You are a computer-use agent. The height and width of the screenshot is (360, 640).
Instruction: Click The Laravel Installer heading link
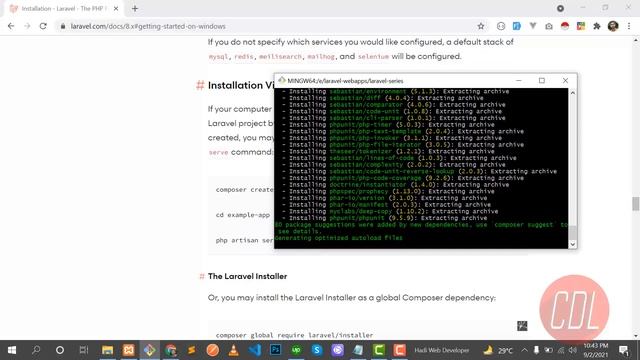tap(247, 276)
